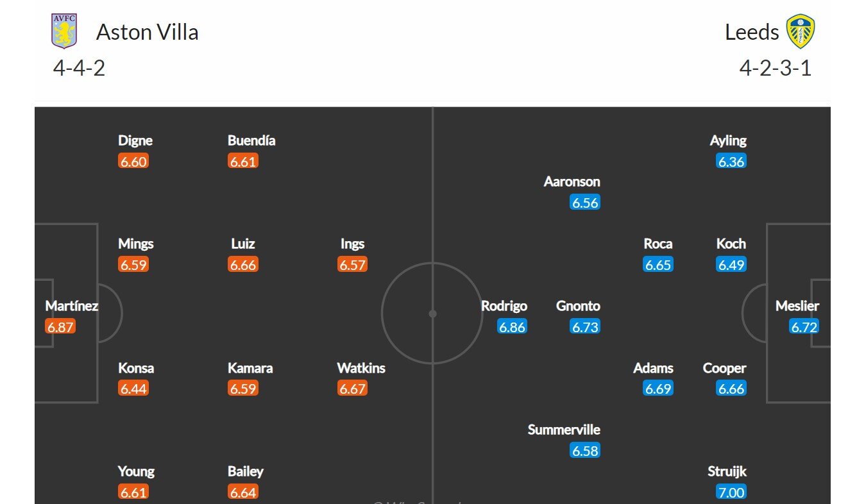Open player Summerville in the lineup
Viewport: 866px width, 504px height.
pyautogui.click(x=564, y=430)
